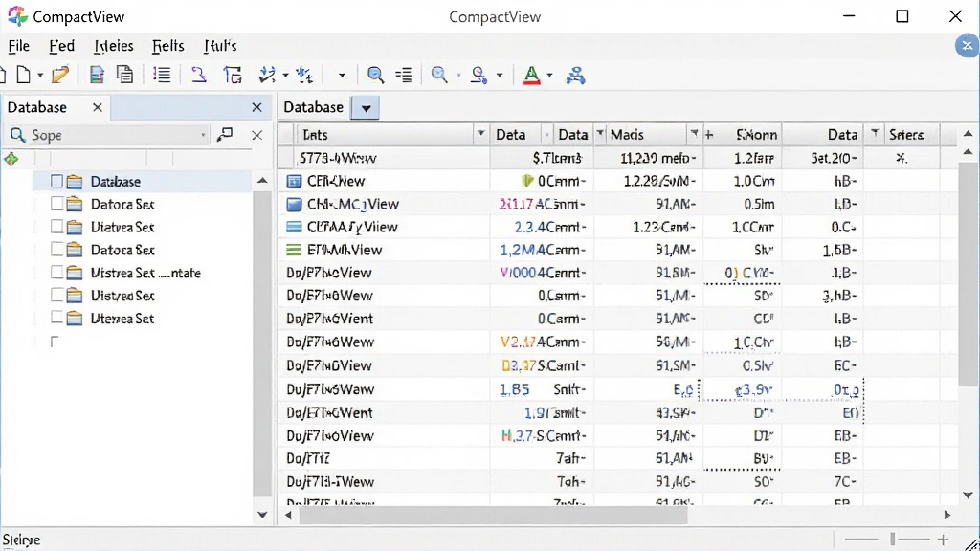Viewport: 980px width, 551px height.
Task: Click the copy pages toolbar icon
Action: pyautogui.click(x=125, y=75)
